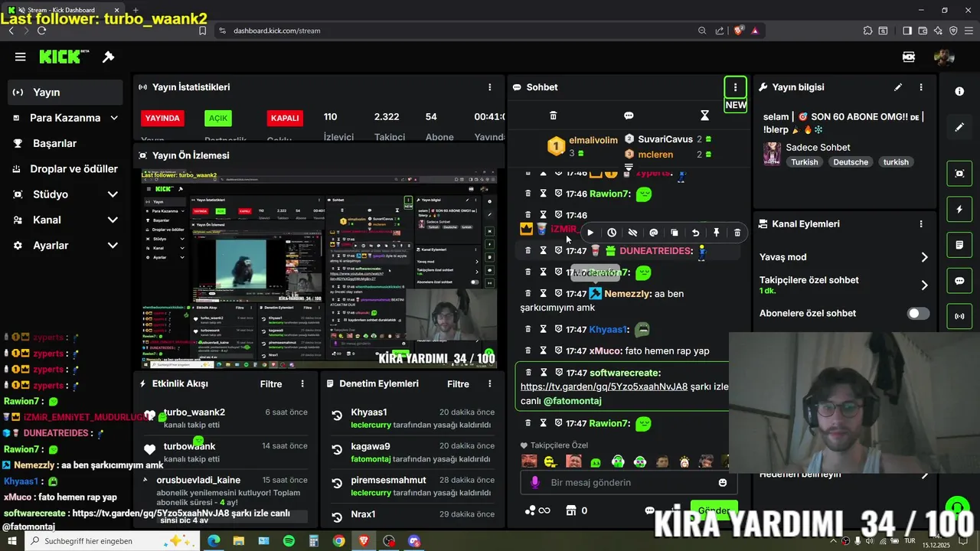Click the moderator hammer icon beside Kick logo
This screenshot has height=551, width=980.
click(x=108, y=57)
